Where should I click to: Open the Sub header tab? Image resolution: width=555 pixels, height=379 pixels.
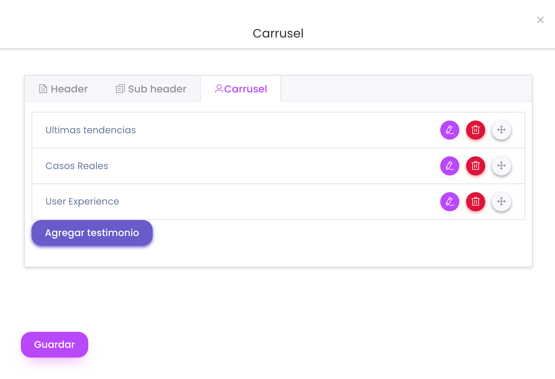coord(151,89)
